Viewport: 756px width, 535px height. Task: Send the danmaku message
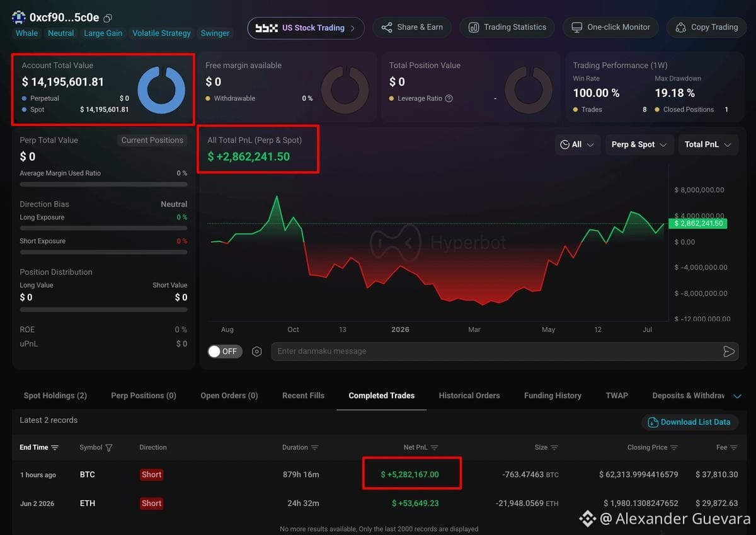(x=728, y=352)
